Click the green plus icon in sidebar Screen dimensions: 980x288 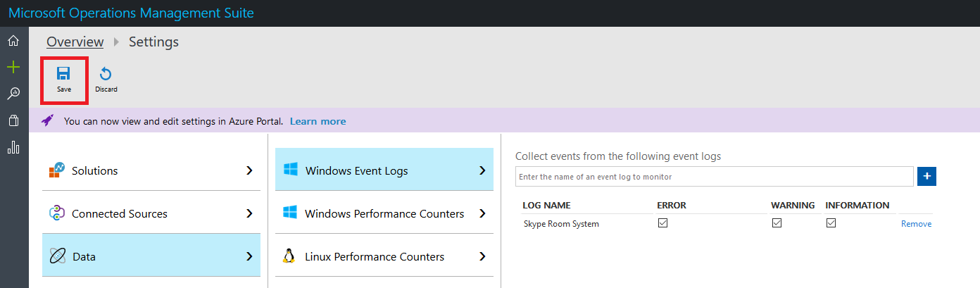pyautogui.click(x=13, y=68)
